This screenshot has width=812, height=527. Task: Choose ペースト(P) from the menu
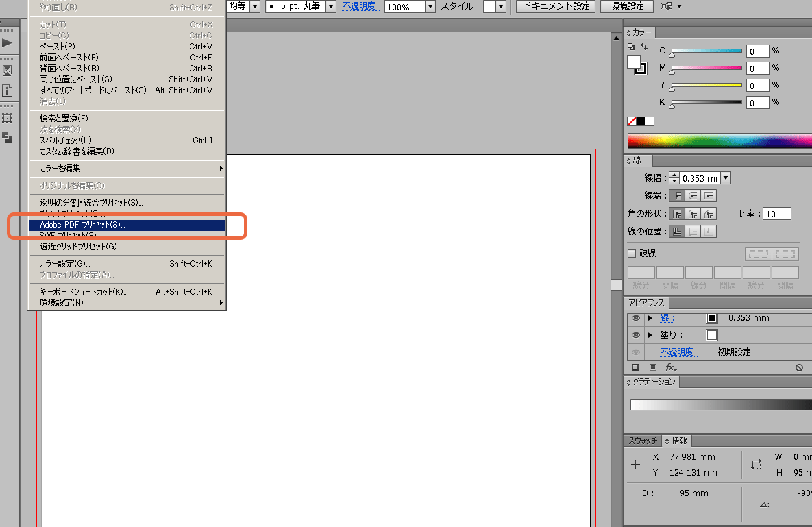pyautogui.click(x=127, y=46)
